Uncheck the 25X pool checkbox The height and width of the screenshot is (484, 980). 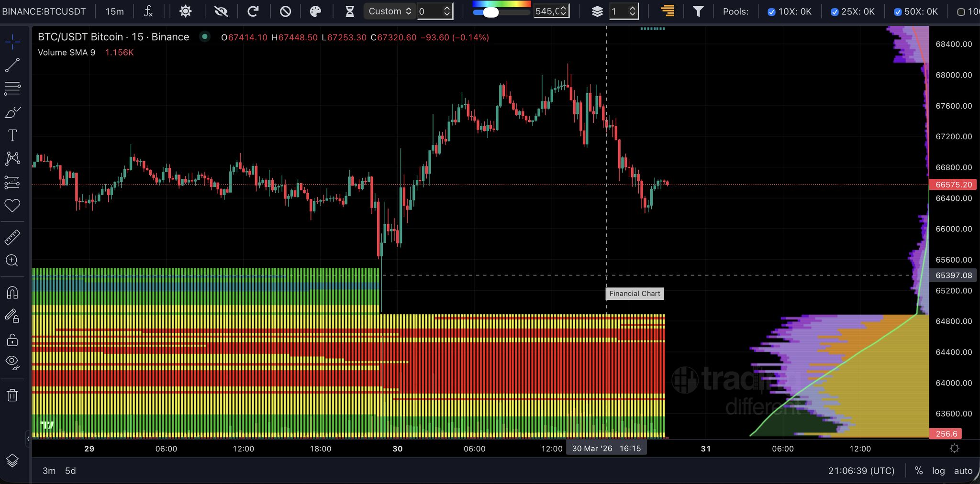point(834,12)
